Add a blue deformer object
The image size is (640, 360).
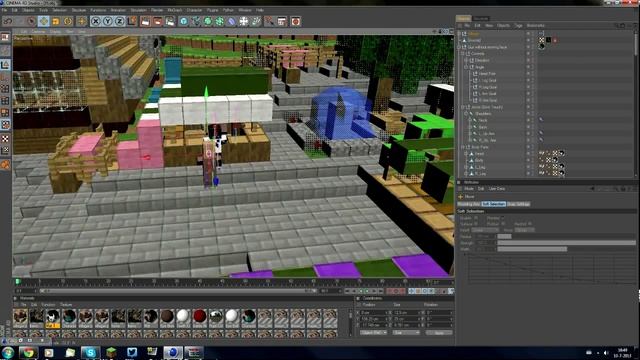[x=231, y=21]
